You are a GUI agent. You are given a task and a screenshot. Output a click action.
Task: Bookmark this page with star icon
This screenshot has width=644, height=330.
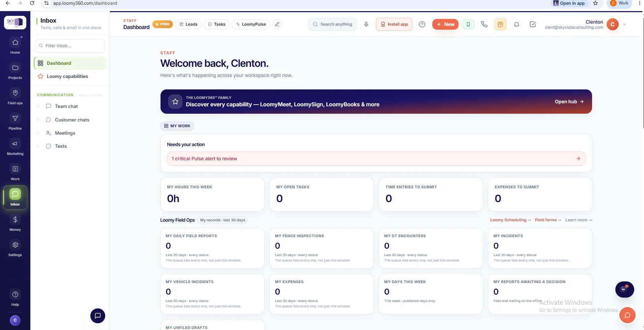point(595,3)
